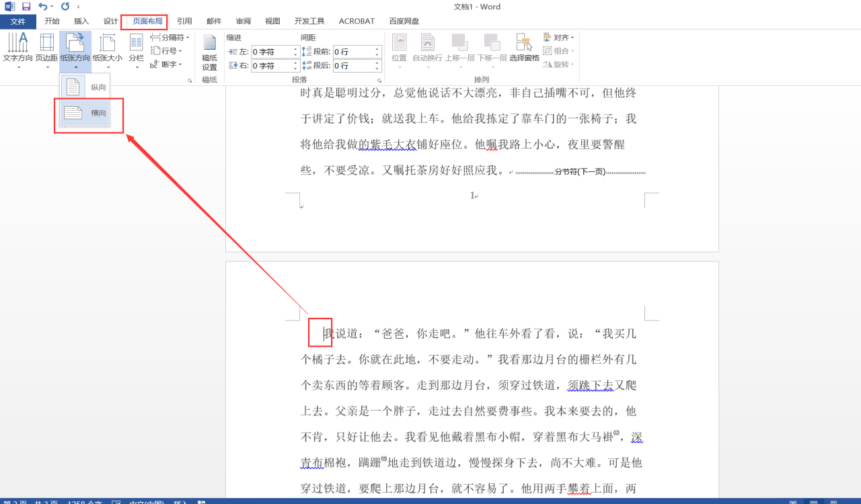The width and height of the screenshot is (861, 504).
Task: Toggle the 纸张方向 (Orientation) button
Action: [x=75, y=51]
